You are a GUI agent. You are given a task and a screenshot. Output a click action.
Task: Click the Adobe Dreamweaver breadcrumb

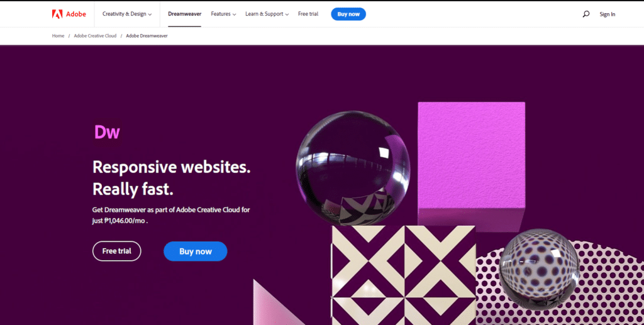147,36
